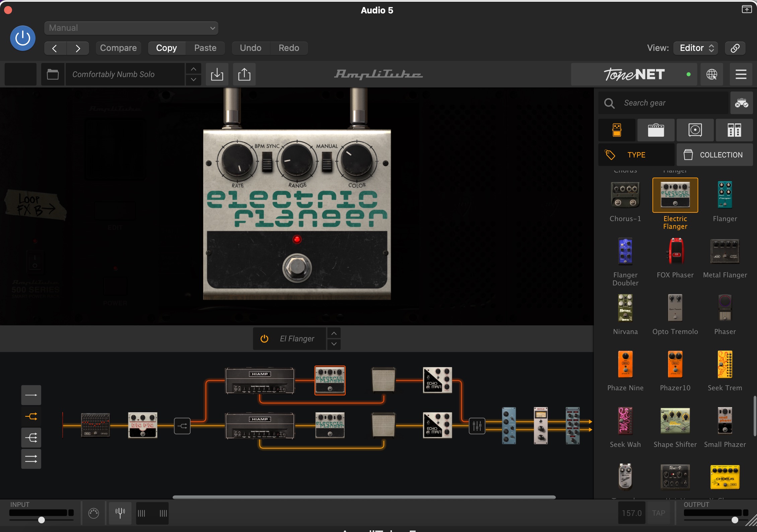Toggle the BPM SYNC switch
757x532 pixels.
[x=267, y=161]
